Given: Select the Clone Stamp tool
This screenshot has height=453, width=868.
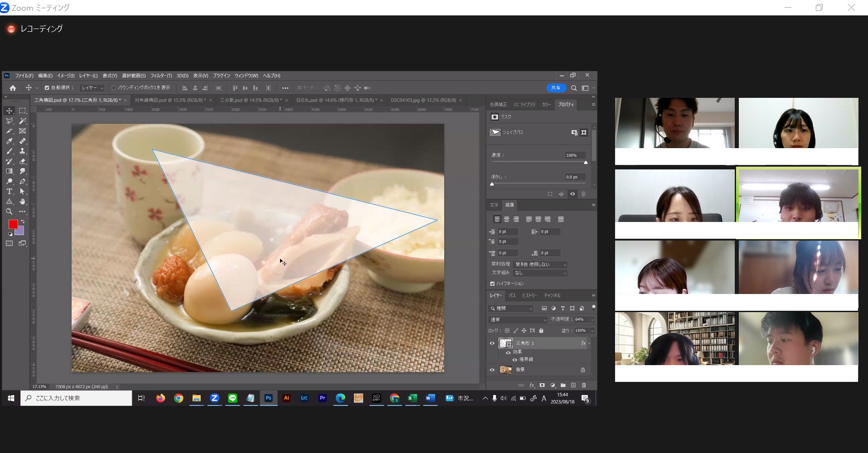Looking at the screenshot, I should 22,151.
